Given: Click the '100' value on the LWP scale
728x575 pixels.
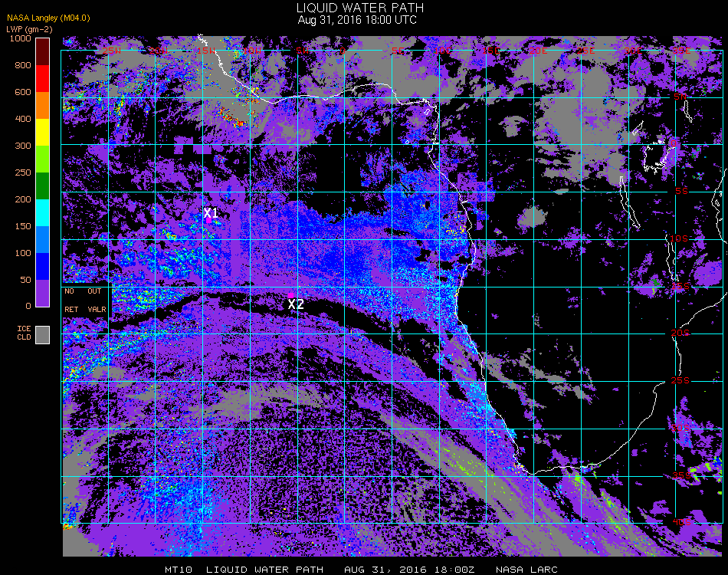Looking at the screenshot, I should (x=23, y=253).
